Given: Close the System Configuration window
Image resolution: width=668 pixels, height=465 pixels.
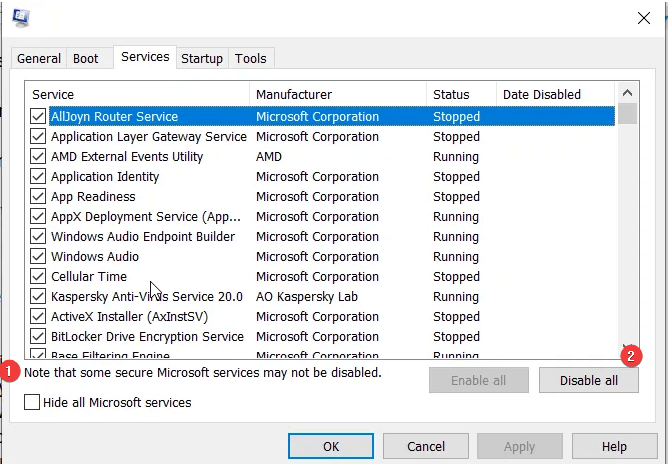Looking at the screenshot, I should point(643,17).
